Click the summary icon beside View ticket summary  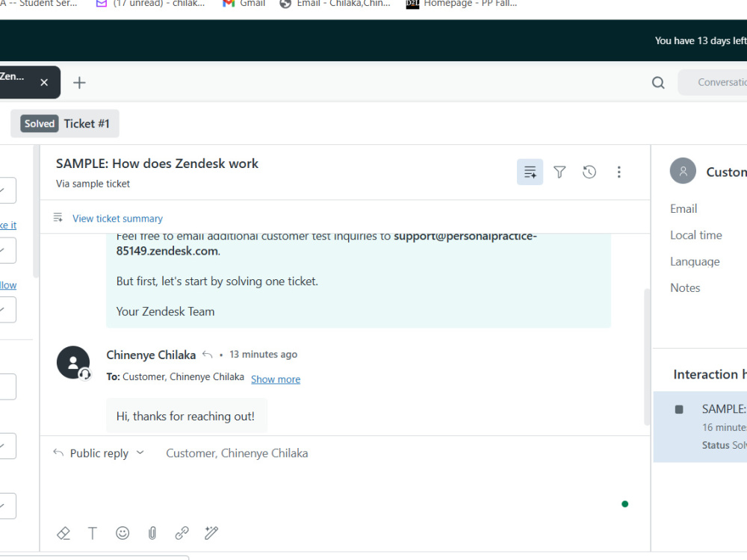click(x=58, y=217)
